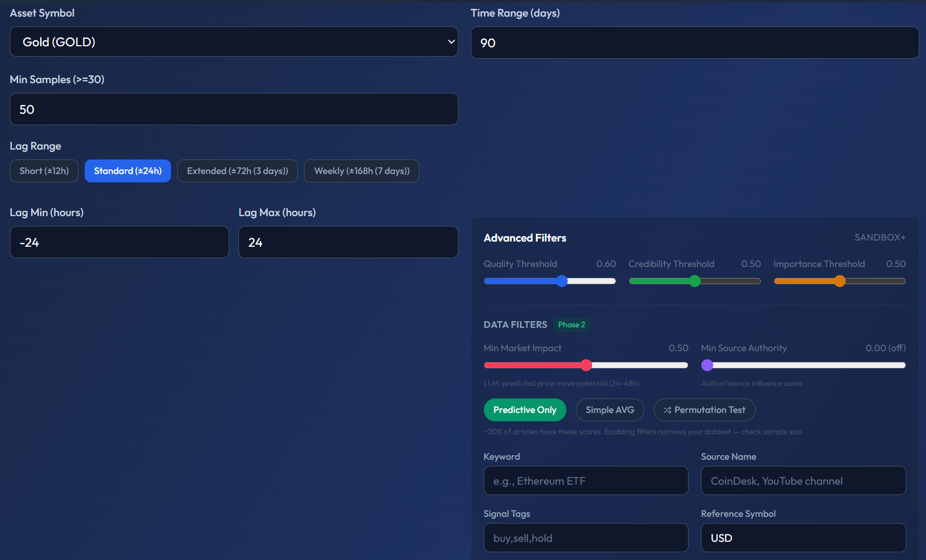
Task: Select the Weekly (±168h) lag range
Action: click(361, 170)
